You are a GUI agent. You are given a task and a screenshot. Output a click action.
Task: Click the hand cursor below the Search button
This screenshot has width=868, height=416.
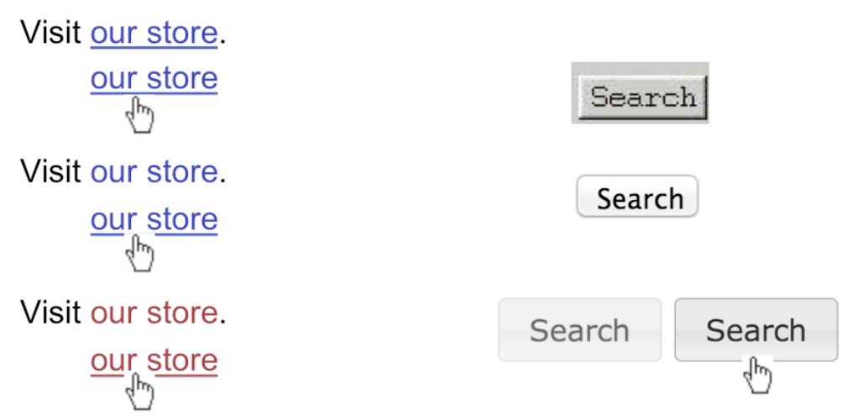point(759,374)
